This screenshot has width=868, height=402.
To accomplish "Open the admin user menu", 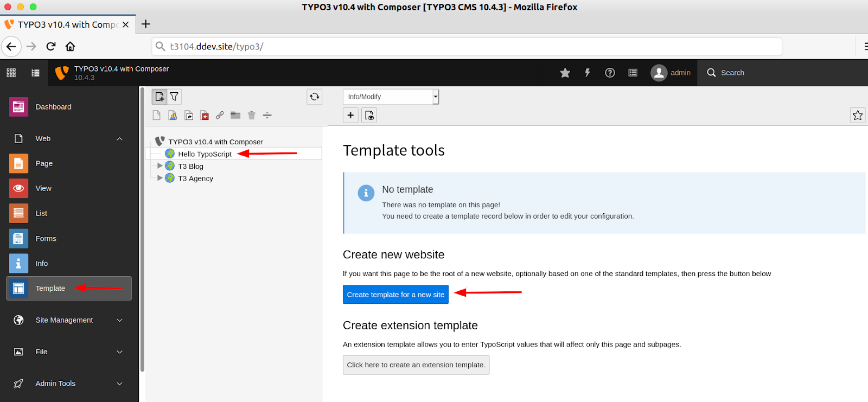I will tap(671, 73).
